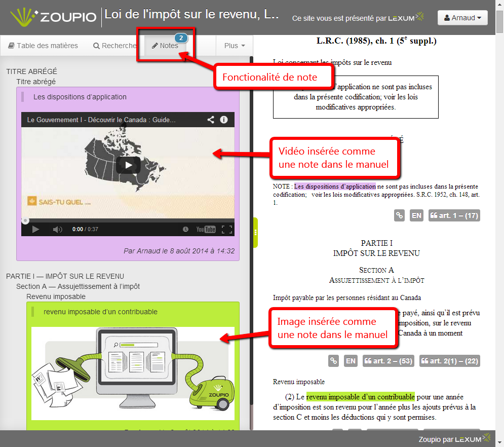The image size is (504, 447).
Task: Expand the Plus dropdown menu
Action: [234, 46]
